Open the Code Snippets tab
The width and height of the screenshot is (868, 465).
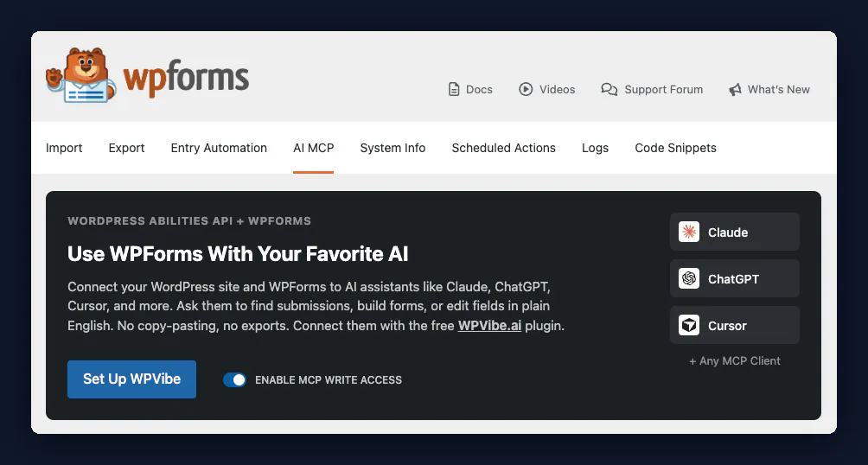(x=675, y=148)
